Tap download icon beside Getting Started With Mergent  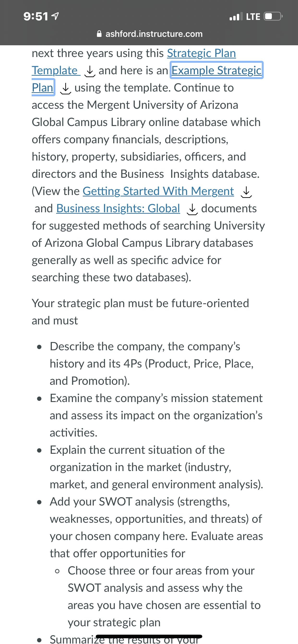pos(246,192)
